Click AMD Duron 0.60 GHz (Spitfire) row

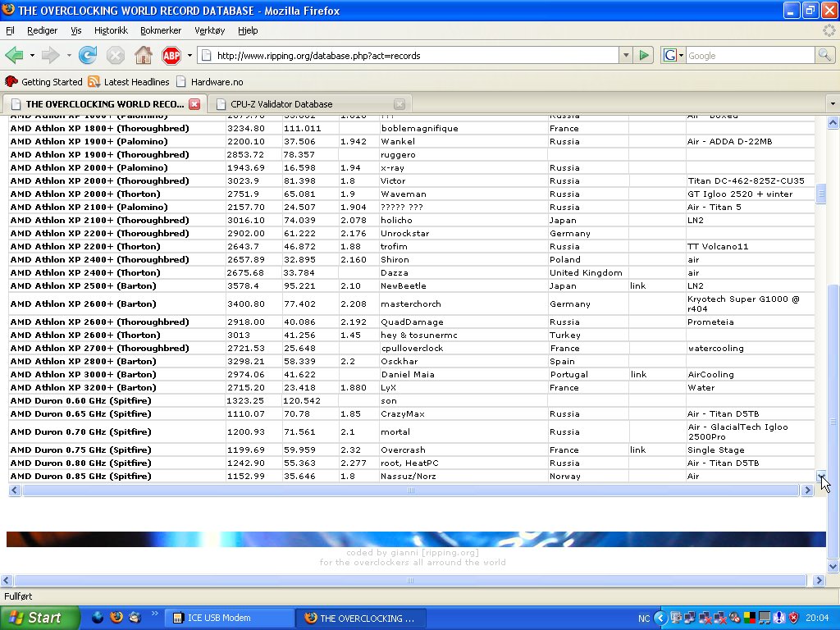[412, 400]
